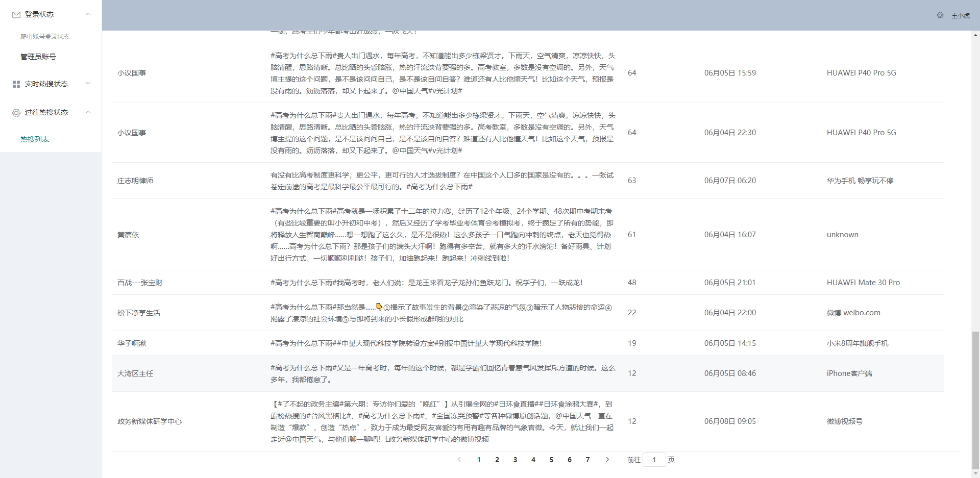Go to page 2
The image size is (980, 478).
coord(497,460)
